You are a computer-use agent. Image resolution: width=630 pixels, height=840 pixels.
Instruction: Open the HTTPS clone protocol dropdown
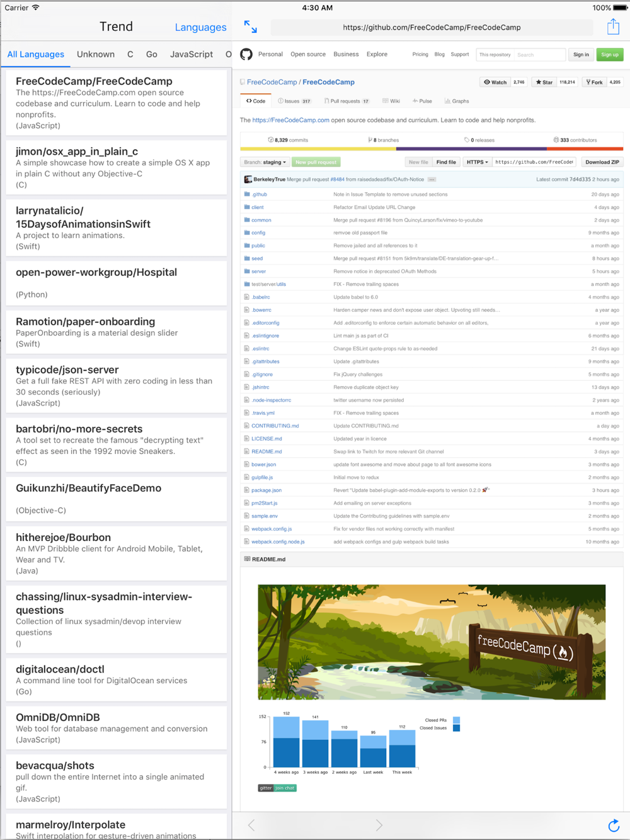[x=478, y=162]
